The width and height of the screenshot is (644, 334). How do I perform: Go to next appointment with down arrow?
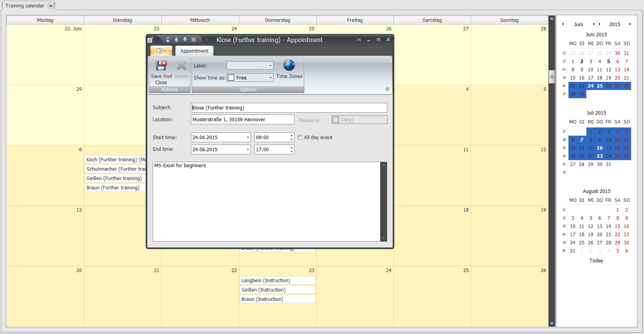pos(185,40)
